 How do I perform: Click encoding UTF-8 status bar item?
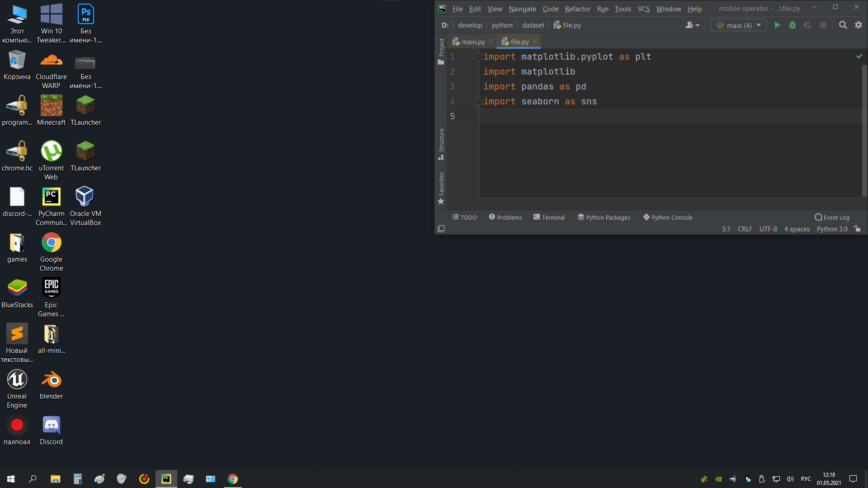(x=769, y=229)
